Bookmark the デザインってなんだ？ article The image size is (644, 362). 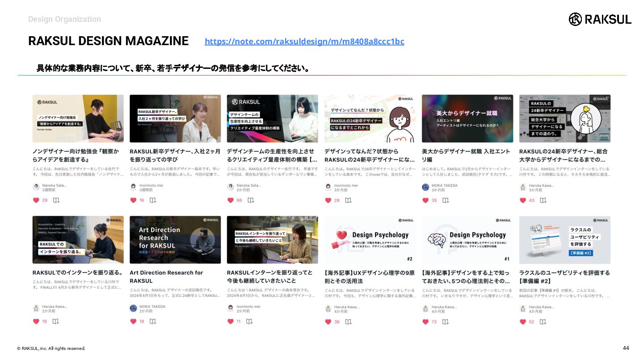348,200
